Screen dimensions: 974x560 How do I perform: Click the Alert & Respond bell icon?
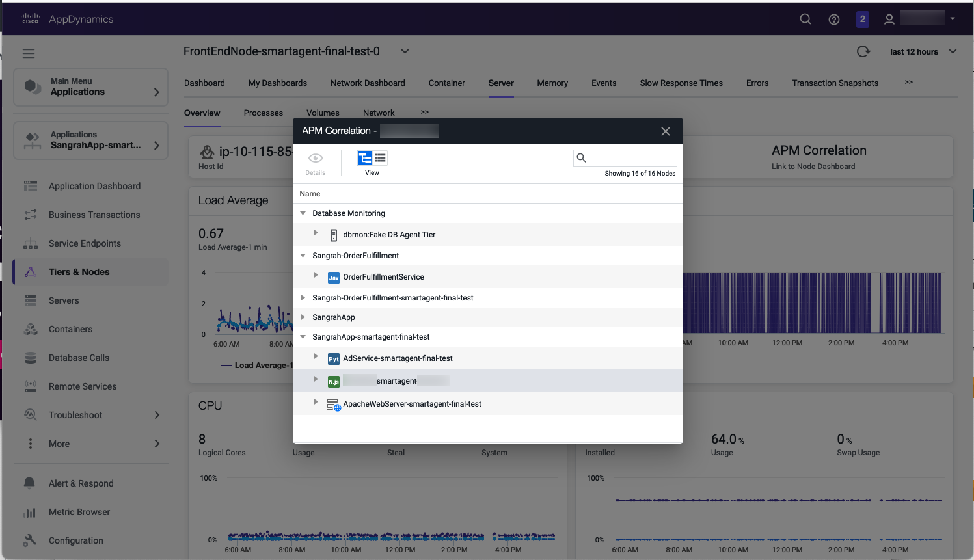(29, 483)
